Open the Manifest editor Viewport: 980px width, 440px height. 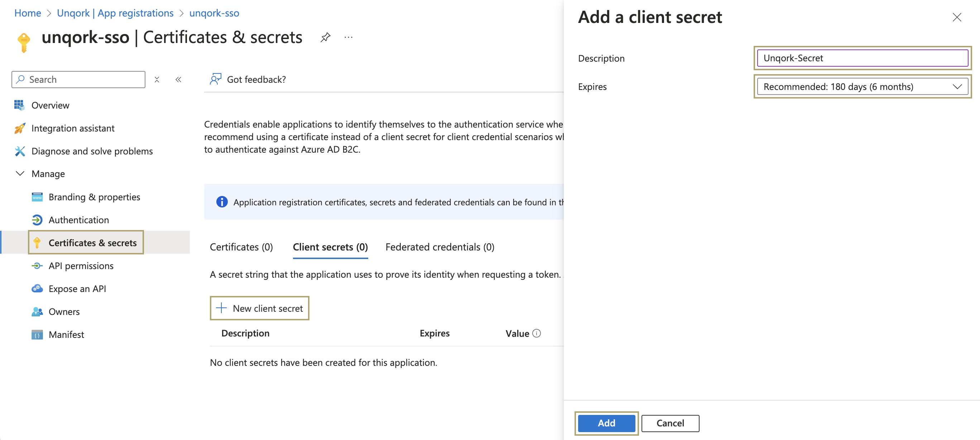pos(66,335)
